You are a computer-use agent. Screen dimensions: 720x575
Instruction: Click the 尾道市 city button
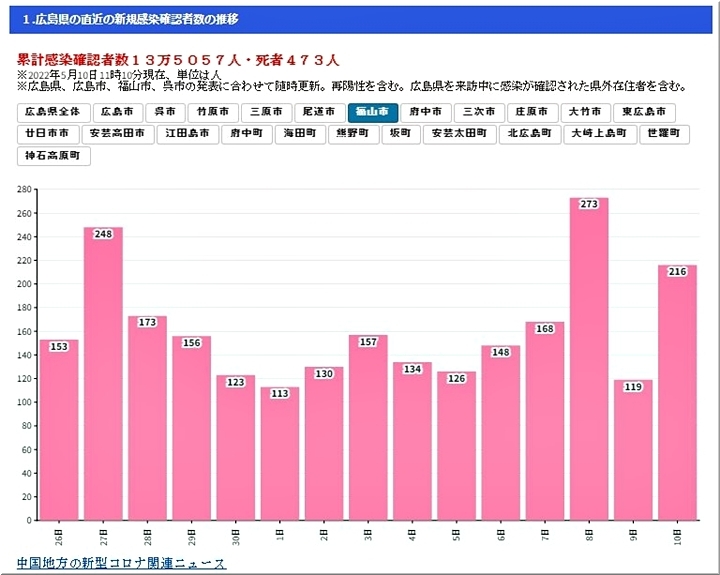click(320, 112)
